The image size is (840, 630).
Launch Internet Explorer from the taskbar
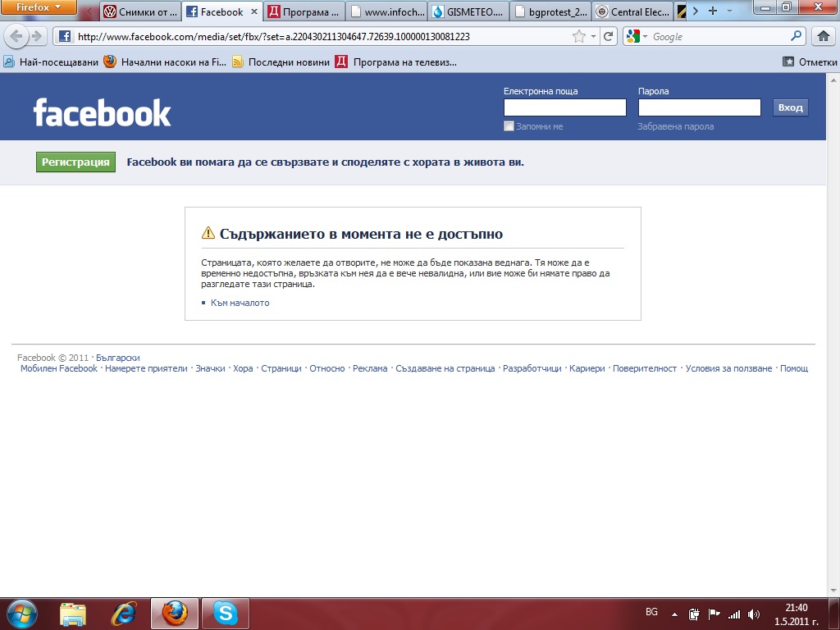click(124, 613)
